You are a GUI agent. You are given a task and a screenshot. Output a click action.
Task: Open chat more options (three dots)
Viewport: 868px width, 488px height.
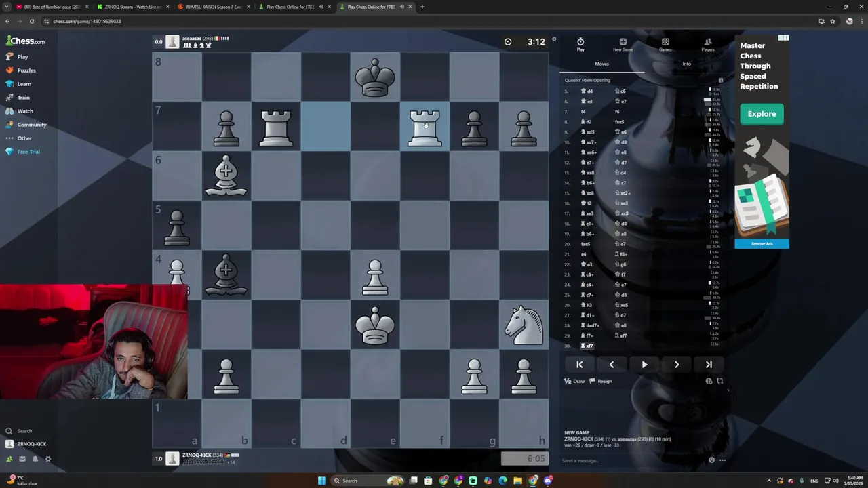click(x=722, y=460)
